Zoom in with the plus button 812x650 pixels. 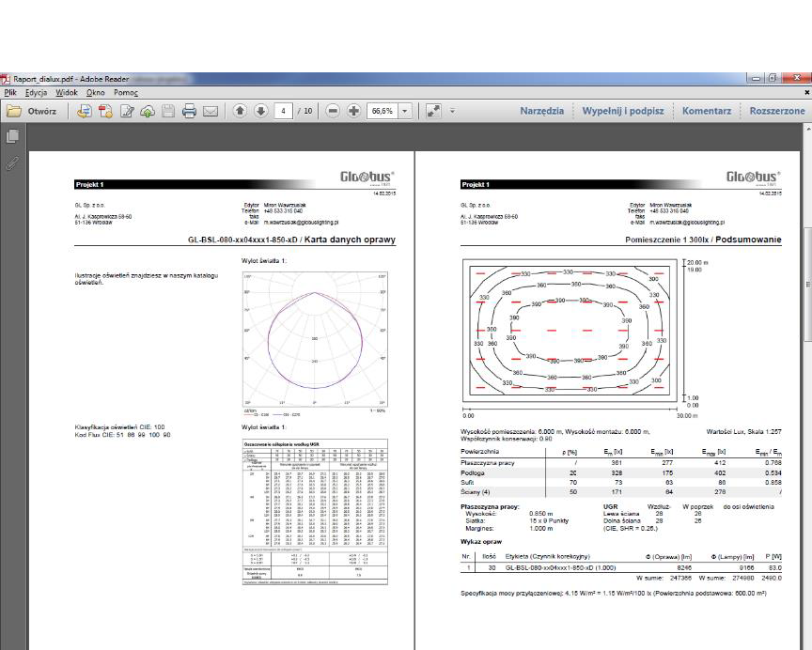353,111
